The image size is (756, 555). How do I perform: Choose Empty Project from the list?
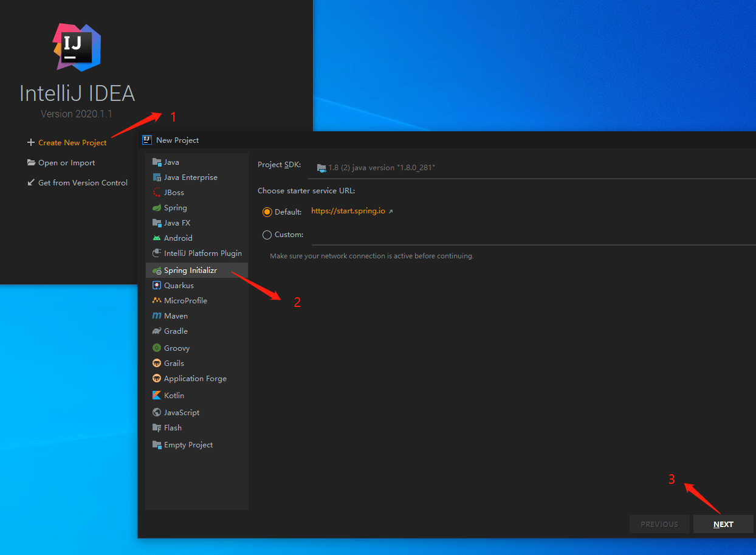(x=197, y=445)
